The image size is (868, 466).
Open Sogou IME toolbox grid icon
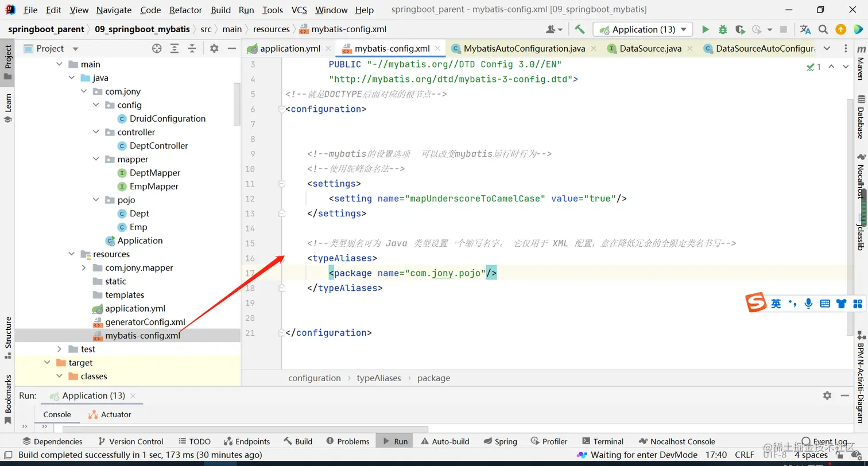[858, 304]
